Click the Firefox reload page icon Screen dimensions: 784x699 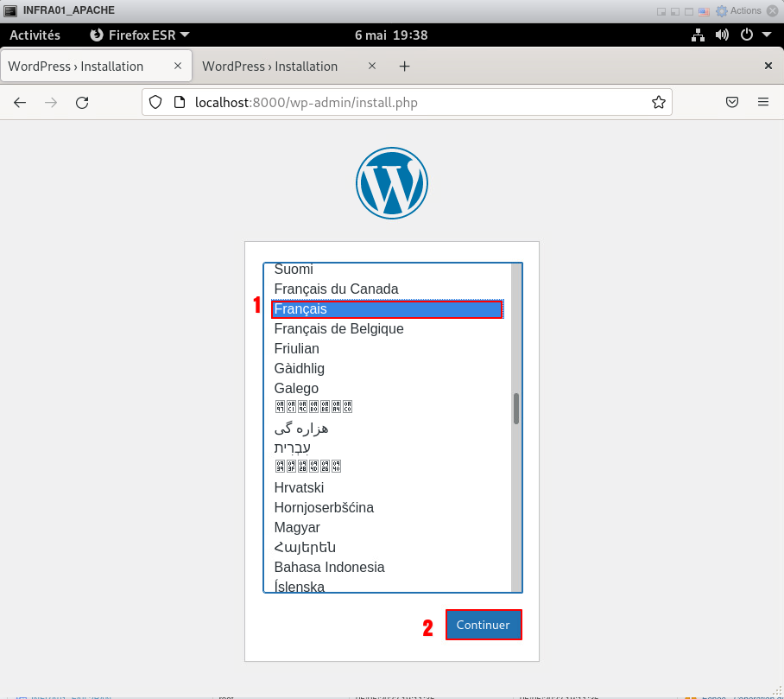82,102
